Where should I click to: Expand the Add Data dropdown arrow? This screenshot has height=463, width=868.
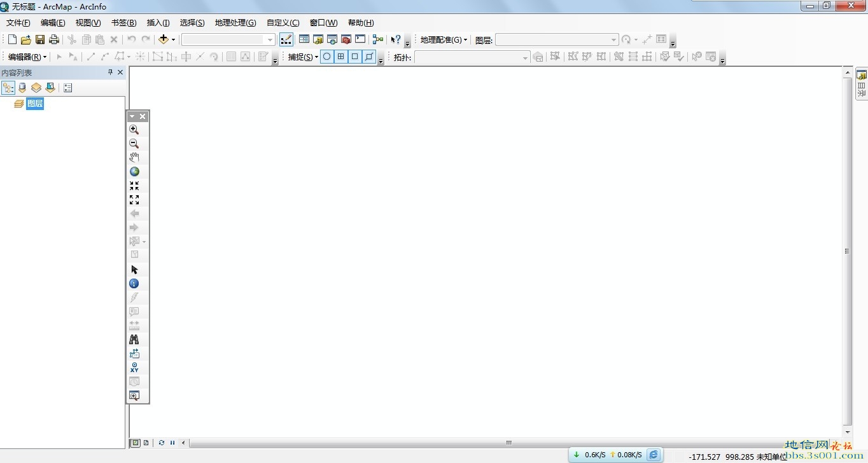(173, 39)
